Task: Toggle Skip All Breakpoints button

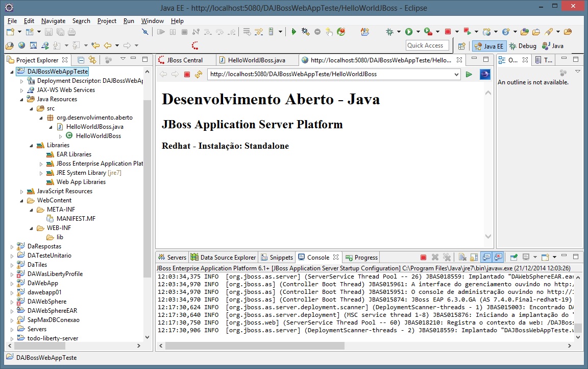Action: tap(145, 32)
